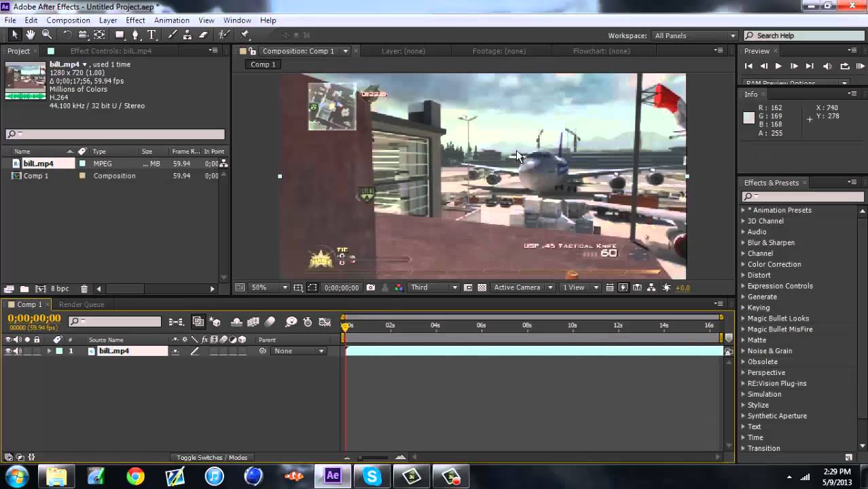Toggle Draft 3D in timeline header
Screen dimensions: 868x489
215,322
